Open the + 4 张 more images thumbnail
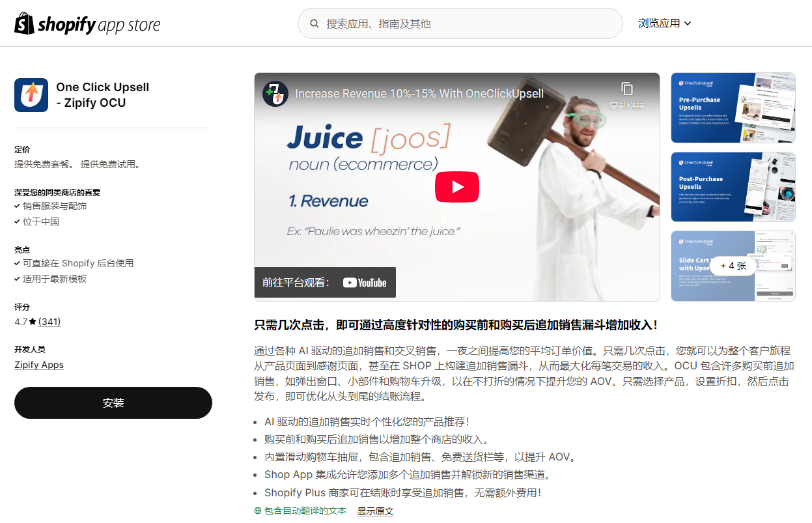This screenshot has width=812, height=523. point(733,266)
